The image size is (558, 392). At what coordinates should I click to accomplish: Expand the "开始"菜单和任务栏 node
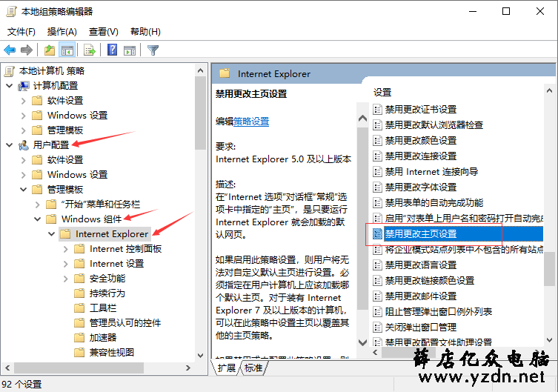click(38, 205)
